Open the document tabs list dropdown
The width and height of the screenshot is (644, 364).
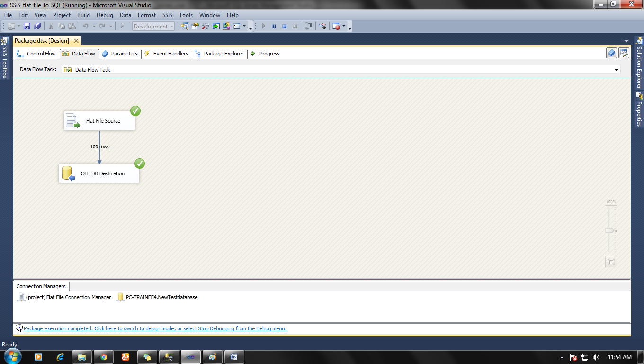626,41
